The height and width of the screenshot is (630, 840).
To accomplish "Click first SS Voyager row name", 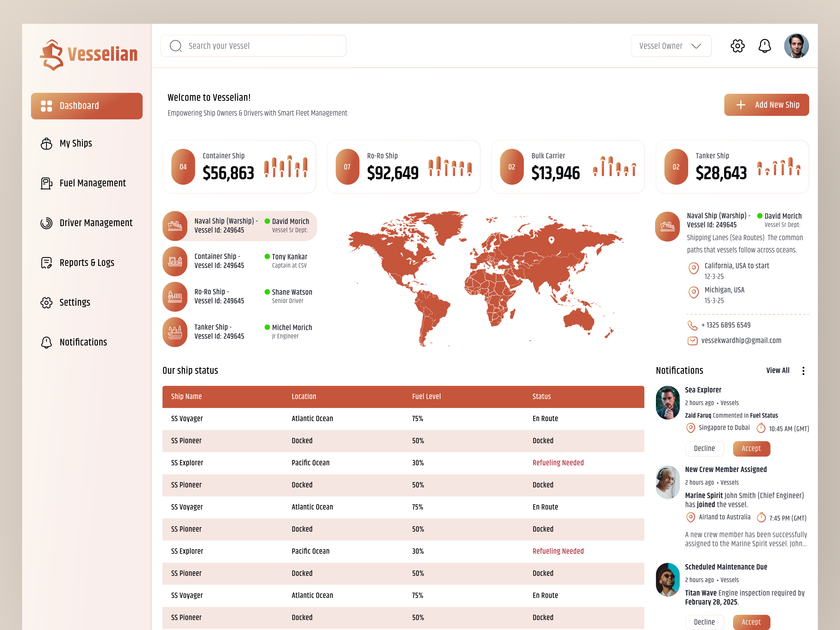I will [187, 419].
